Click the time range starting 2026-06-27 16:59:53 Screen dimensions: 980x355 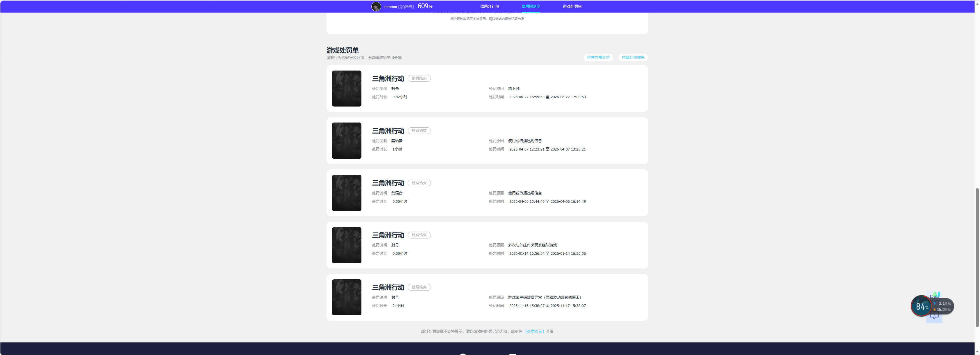[x=547, y=97]
